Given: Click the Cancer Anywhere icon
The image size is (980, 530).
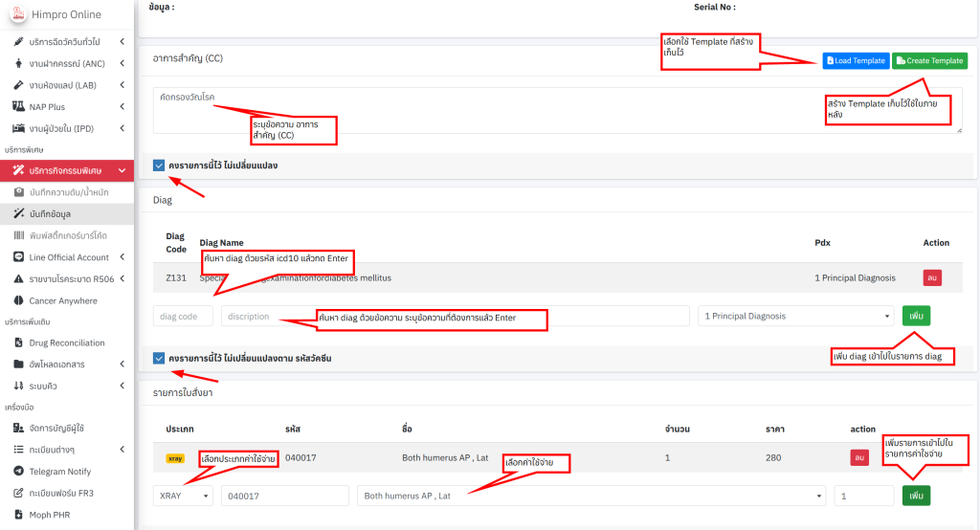Looking at the screenshot, I should coord(19,300).
